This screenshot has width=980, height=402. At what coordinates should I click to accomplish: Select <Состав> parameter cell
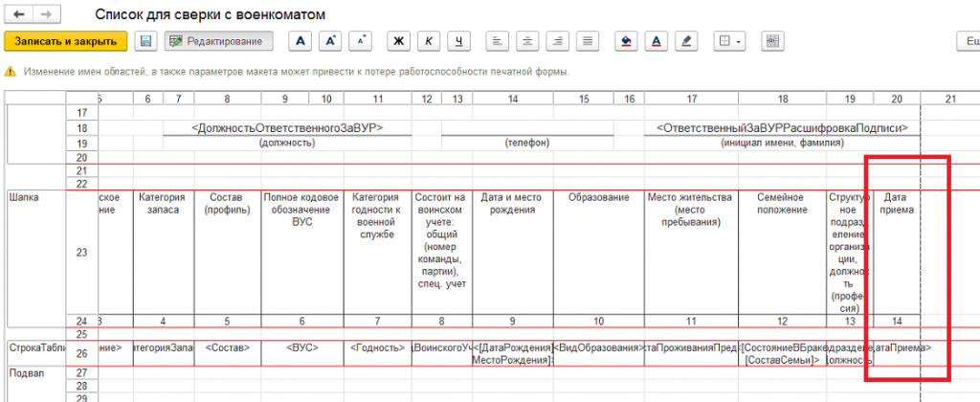point(228,353)
